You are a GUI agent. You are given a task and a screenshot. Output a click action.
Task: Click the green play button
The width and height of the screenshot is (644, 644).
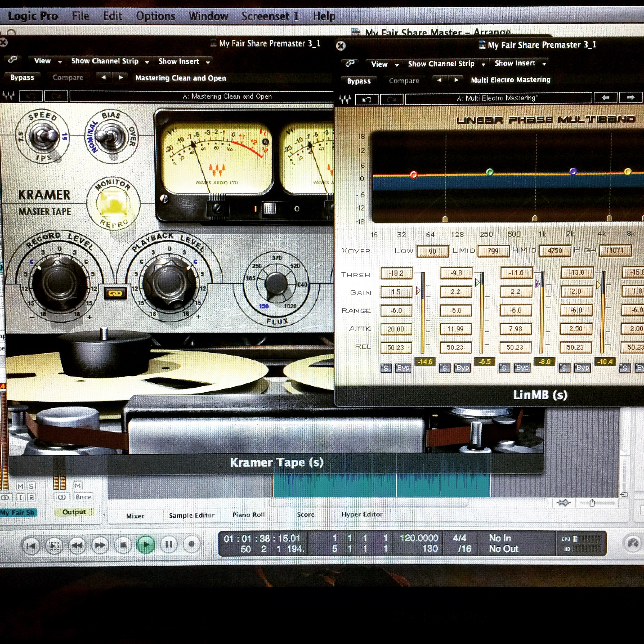146,545
